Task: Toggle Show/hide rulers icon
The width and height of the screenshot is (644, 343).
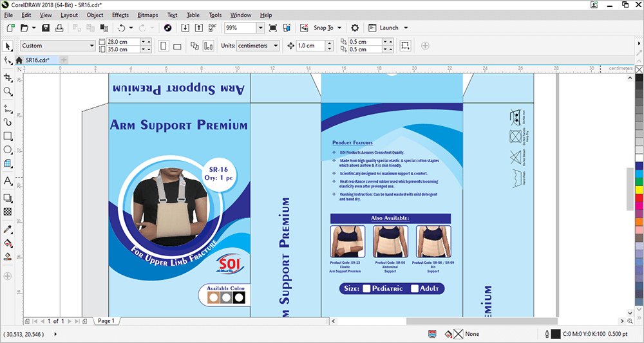Action: [287, 28]
